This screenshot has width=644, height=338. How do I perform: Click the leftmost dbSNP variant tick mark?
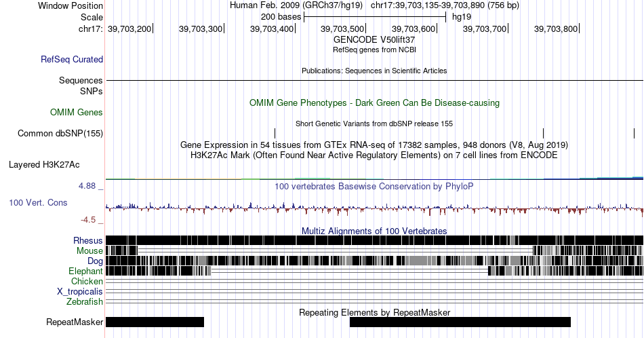(x=275, y=133)
